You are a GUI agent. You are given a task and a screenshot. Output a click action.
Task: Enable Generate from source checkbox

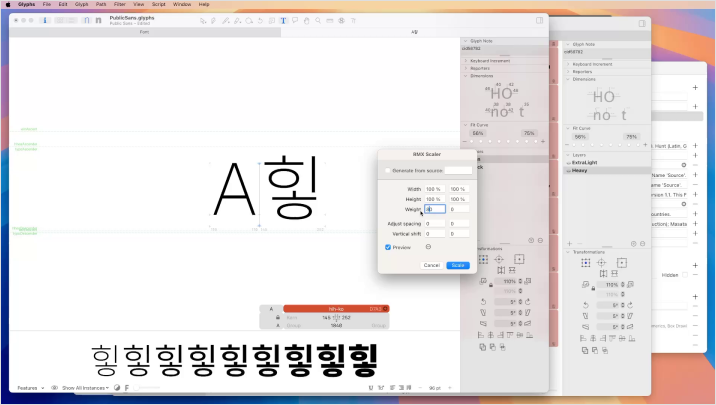(388, 170)
